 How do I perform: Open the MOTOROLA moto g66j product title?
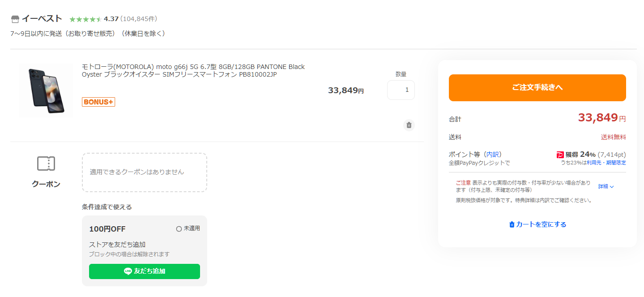pyautogui.click(x=193, y=70)
